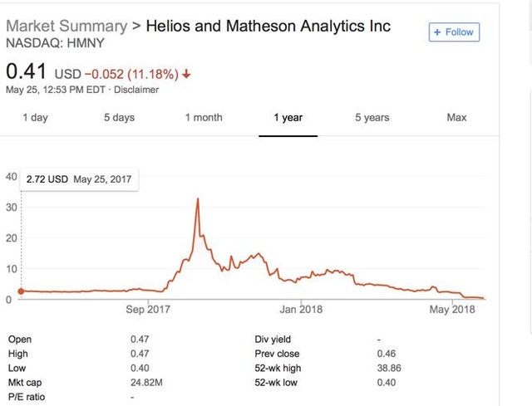532x406 pixels.
Task: Choose the 1 year tab
Action: click(x=288, y=117)
